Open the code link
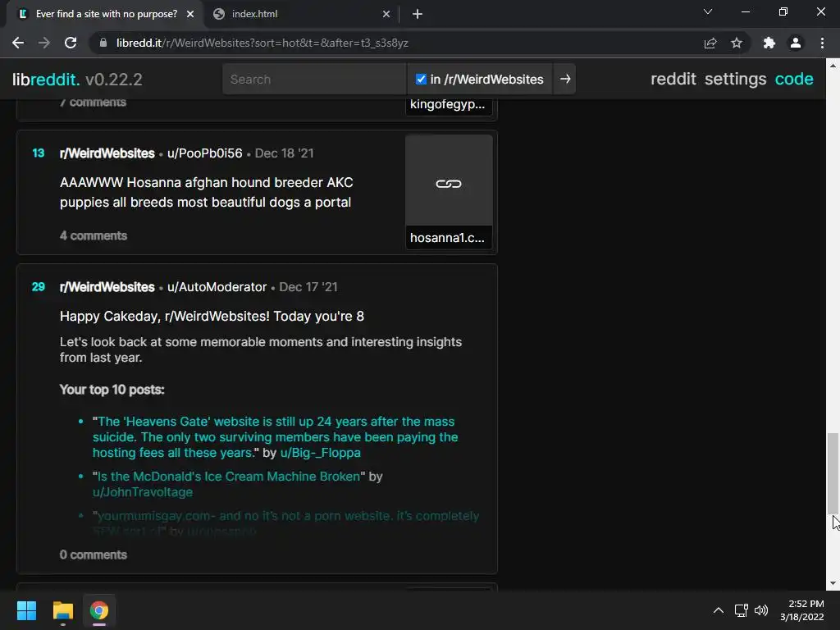 click(x=794, y=79)
